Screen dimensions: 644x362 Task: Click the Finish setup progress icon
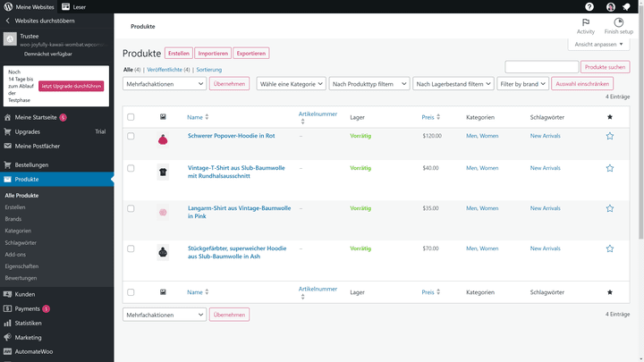click(x=619, y=22)
